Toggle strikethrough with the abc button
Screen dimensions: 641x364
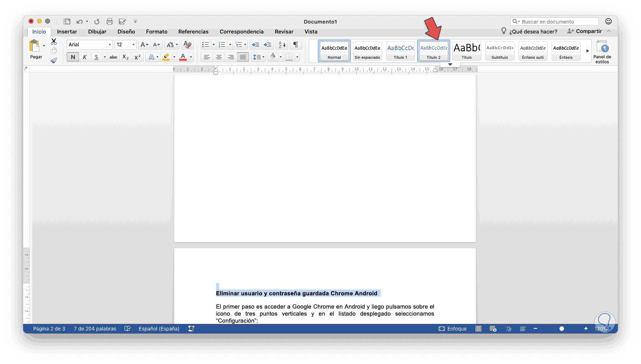coord(113,57)
